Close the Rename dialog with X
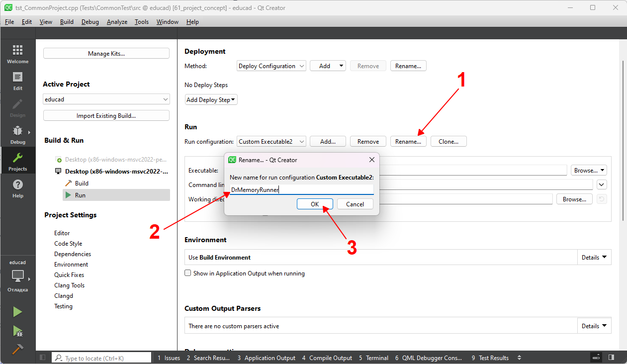 (371, 160)
